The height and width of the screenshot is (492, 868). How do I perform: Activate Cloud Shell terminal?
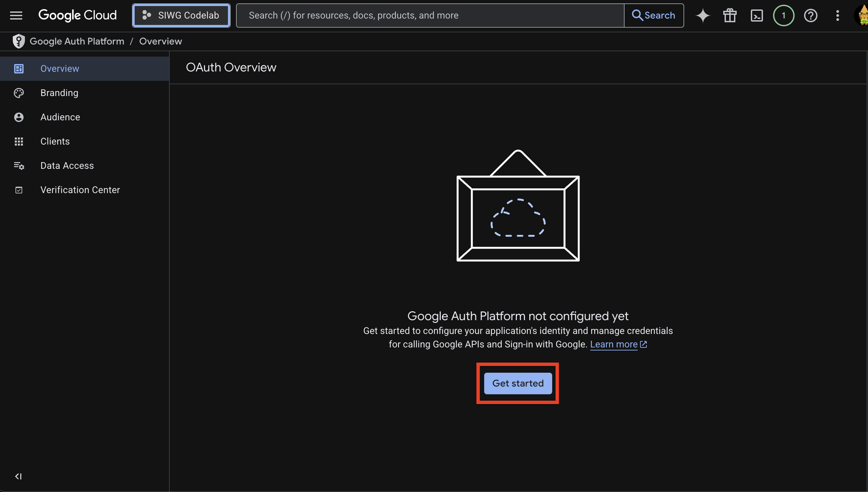(757, 15)
